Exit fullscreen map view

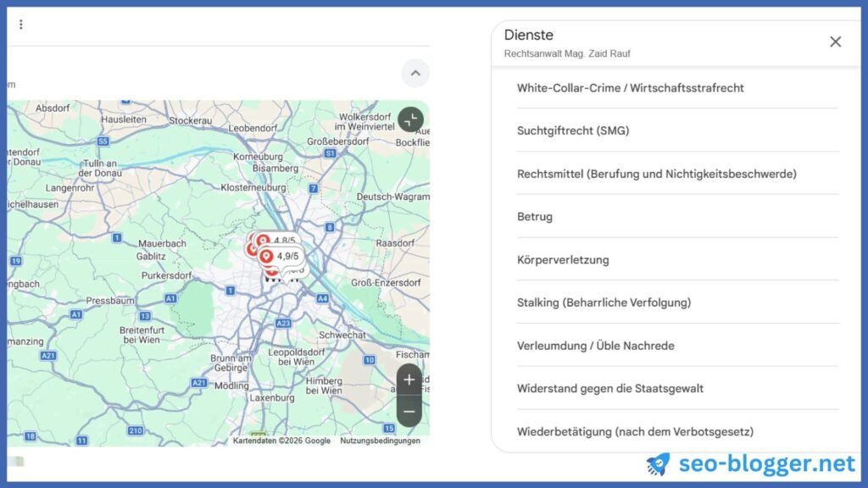[x=411, y=119]
